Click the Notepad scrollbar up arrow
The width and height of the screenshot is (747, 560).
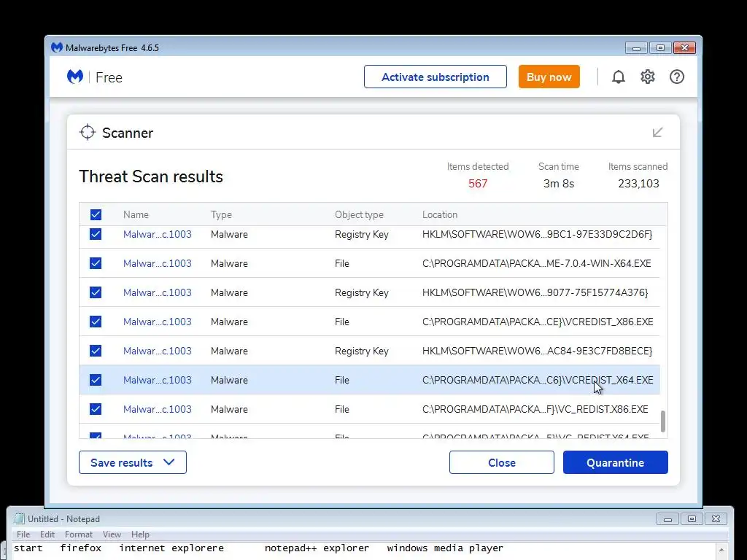tap(721, 550)
